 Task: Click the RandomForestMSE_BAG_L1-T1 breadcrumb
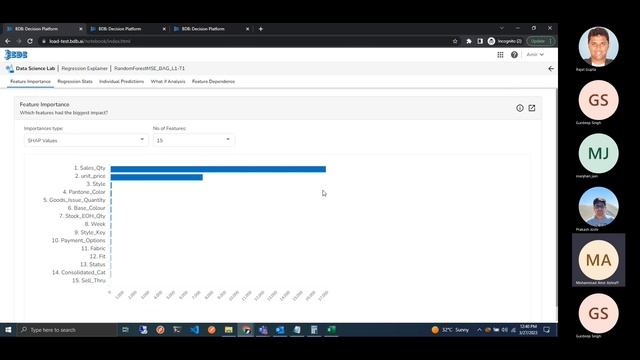pos(149,69)
